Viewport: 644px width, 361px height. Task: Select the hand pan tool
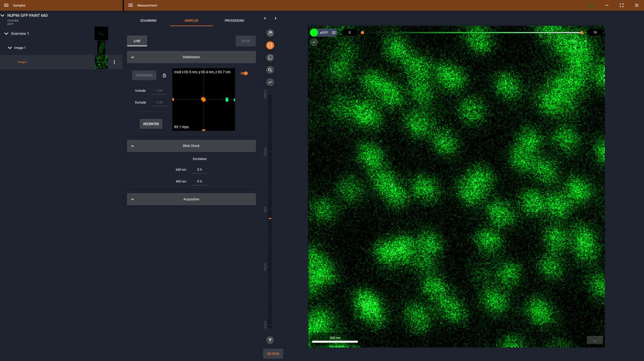(270, 33)
